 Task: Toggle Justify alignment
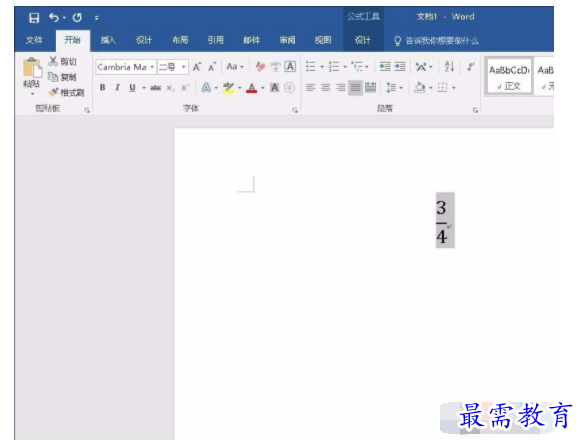point(355,88)
